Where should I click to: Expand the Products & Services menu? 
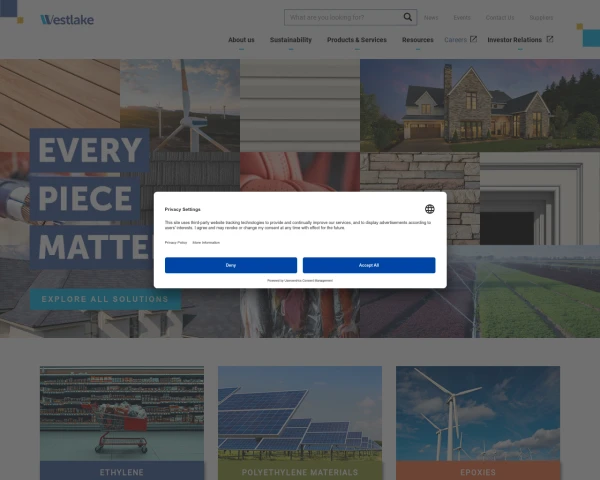pos(356,40)
